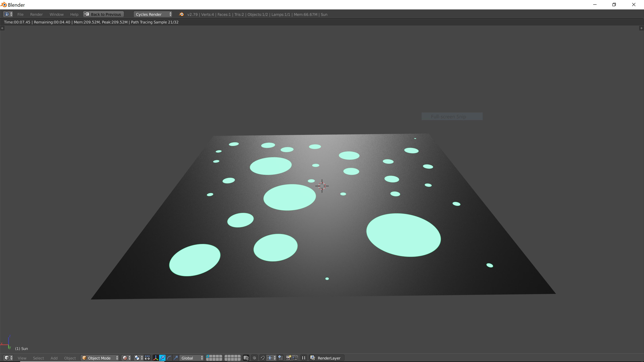Click the Blender logo icon in info header
The image size is (644, 362).
(x=181, y=14)
